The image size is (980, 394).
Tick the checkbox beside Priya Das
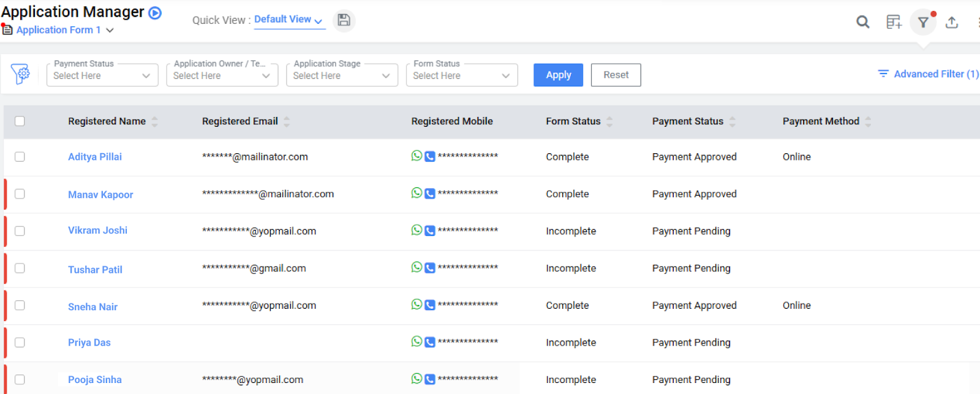coord(20,343)
